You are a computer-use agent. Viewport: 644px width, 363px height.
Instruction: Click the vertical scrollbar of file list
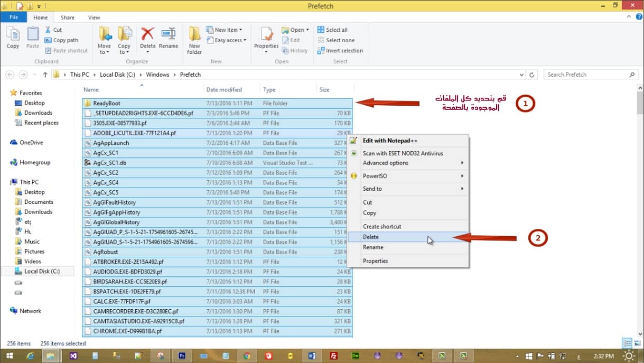click(640, 211)
